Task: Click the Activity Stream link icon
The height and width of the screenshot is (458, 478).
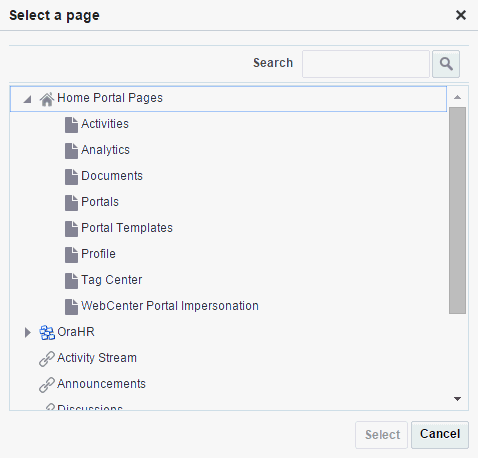Action: point(47,359)
